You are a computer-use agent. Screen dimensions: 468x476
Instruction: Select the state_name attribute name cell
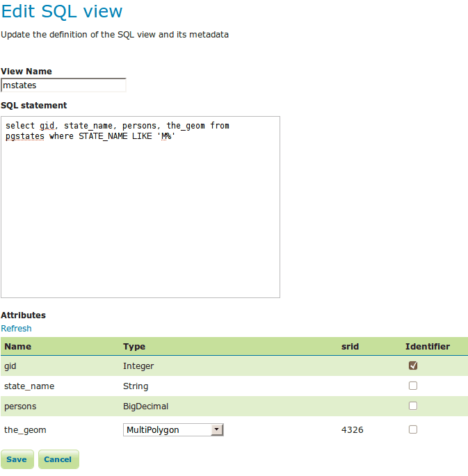(x=29, y=386)
